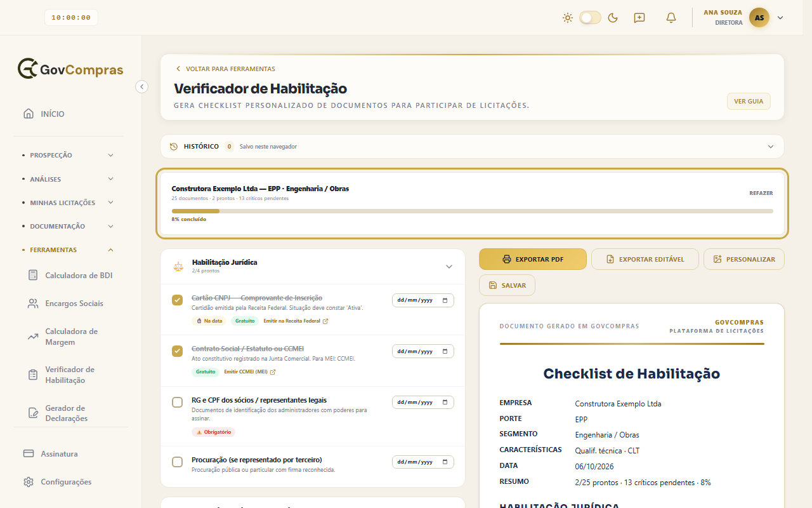Toggle the light/dark theme switch
812x508 pixels.
590,18
